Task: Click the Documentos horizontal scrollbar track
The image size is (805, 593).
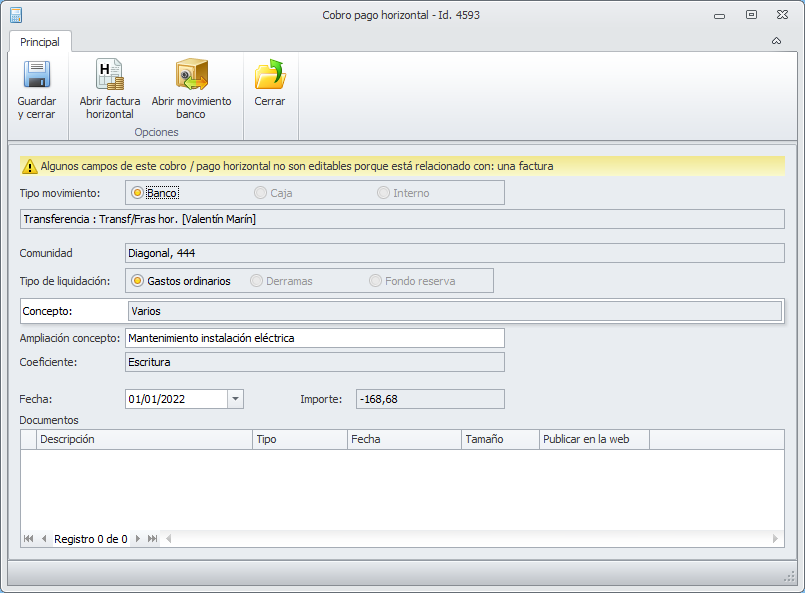Action: pyautogui.click(x=470, y=539)
